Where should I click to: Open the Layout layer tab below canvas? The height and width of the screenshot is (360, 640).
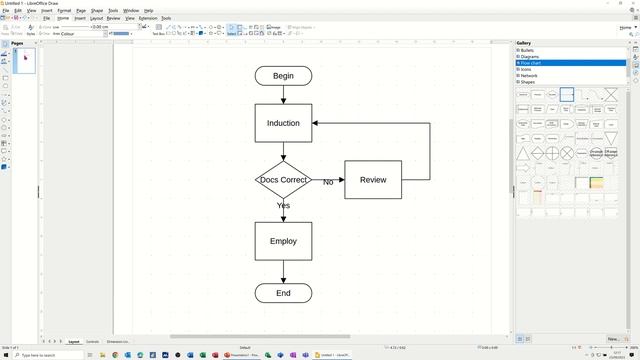coord(74,342)
